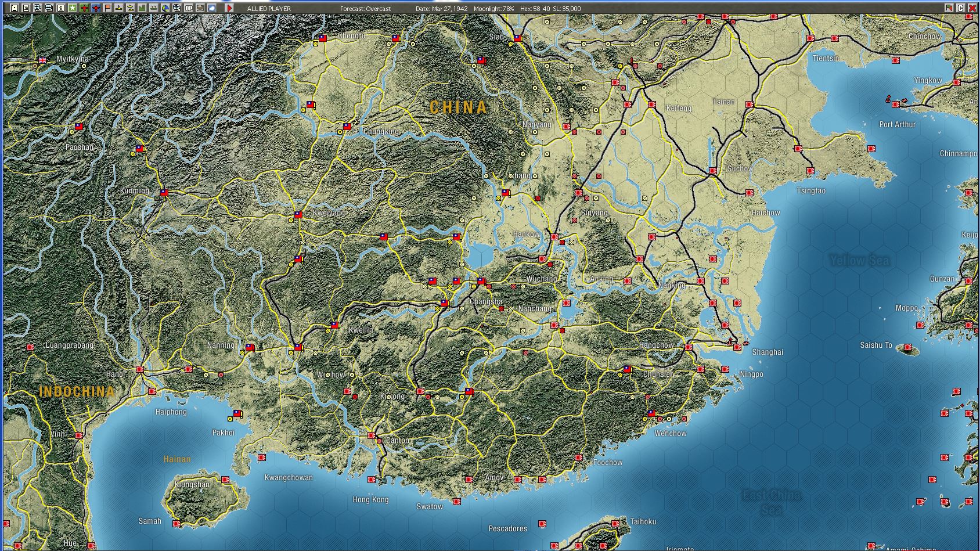Click the 'Forecast: Overcast' status text
Screen dimensions: 980x551
(x=366, y=9)
